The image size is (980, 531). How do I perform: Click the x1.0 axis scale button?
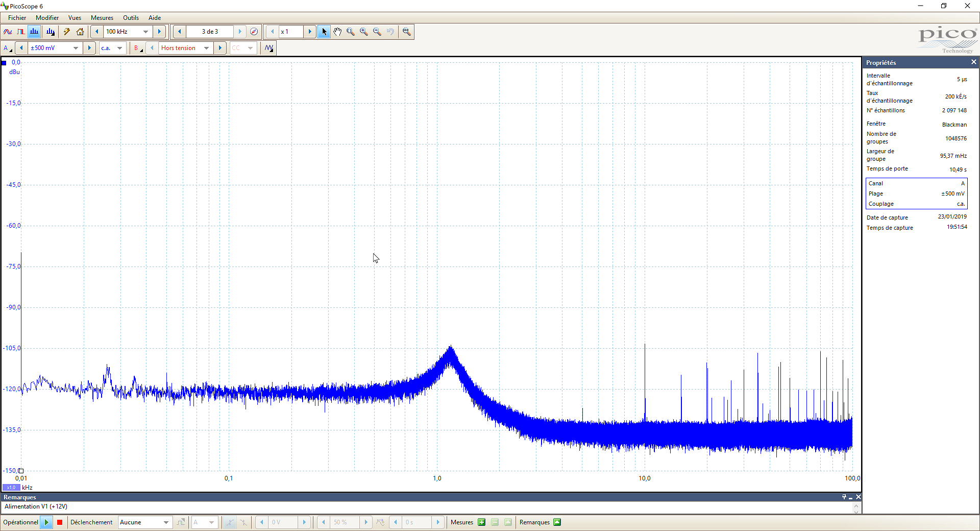[11, 488]
